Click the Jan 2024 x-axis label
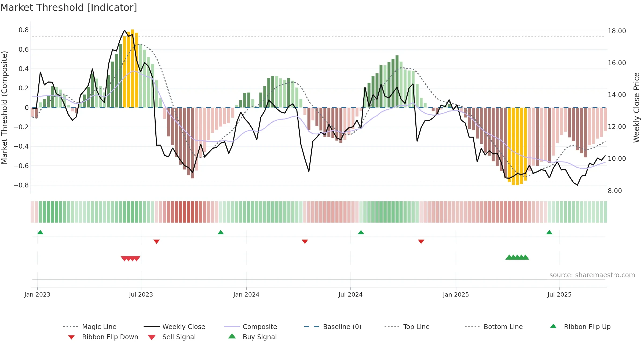 click(x=246, y=294)
